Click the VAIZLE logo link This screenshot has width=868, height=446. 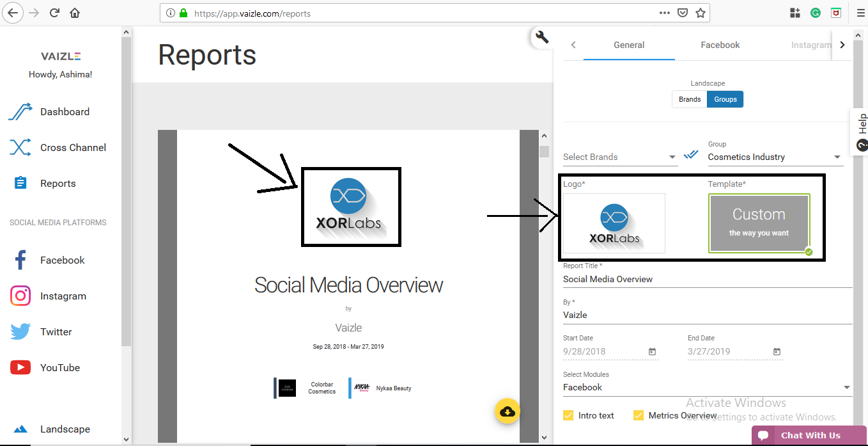(x=61, y=56)
